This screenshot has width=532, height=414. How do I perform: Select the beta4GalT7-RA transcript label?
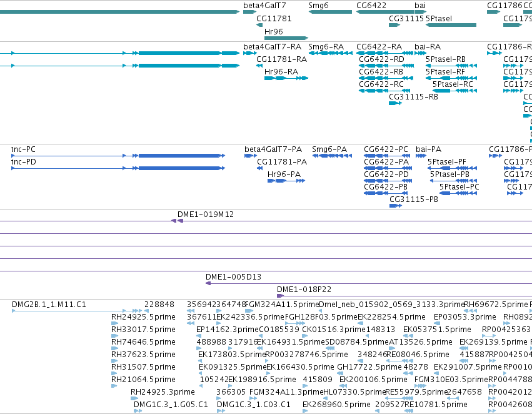(272, 46)
